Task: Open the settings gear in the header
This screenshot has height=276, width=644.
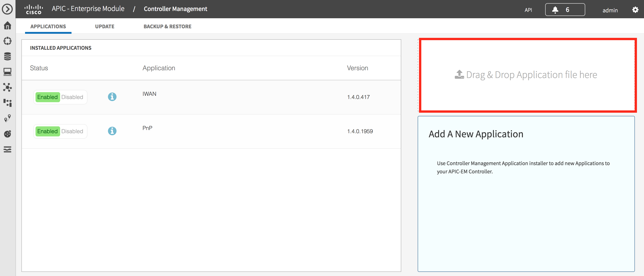Action: coord(635,10)
